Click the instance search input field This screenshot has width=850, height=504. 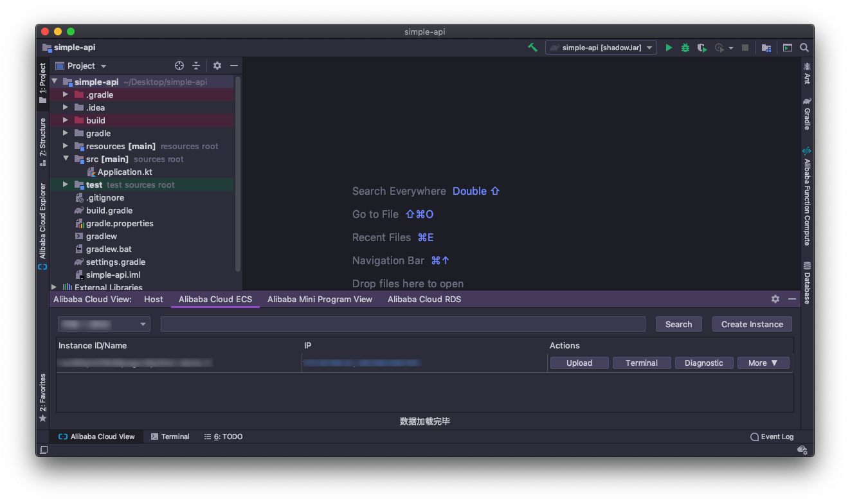pos(403,324)
